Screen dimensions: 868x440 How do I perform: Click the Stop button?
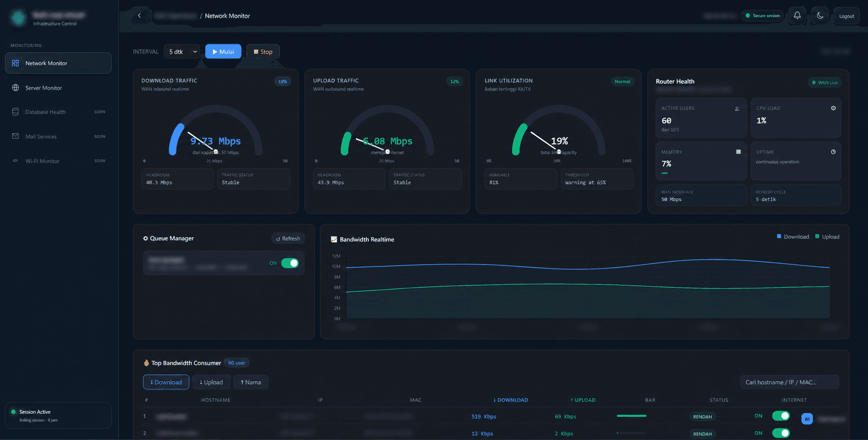pos(263,52)
